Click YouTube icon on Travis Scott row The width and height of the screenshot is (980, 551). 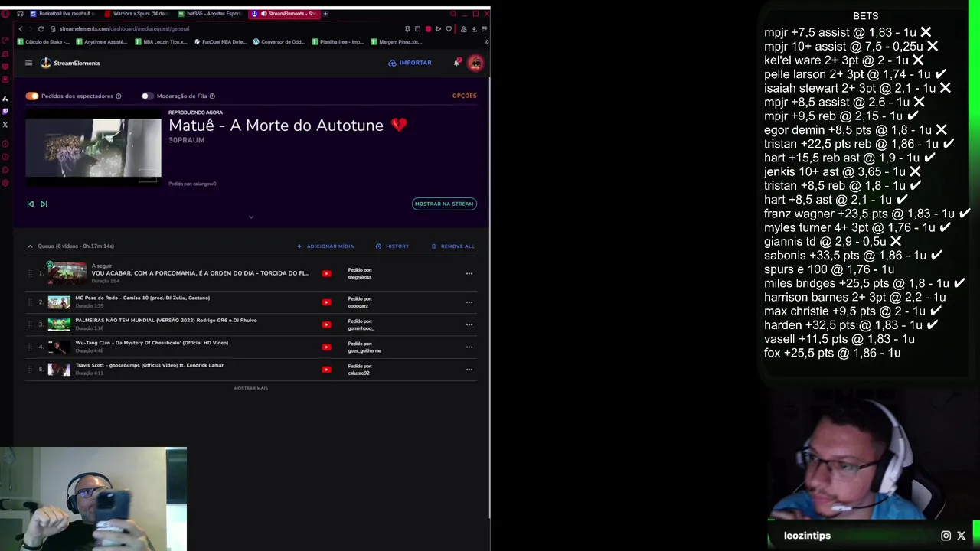(326, 370)
